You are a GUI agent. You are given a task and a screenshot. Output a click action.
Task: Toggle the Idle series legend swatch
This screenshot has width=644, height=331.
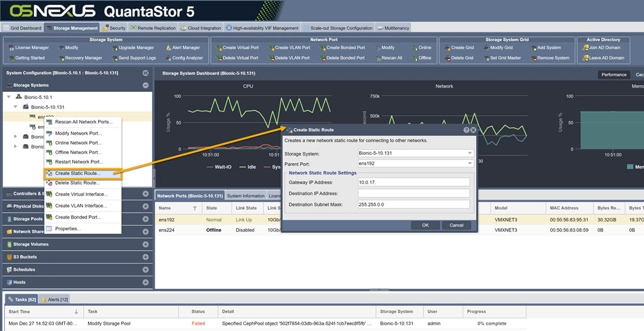(242, 167)
